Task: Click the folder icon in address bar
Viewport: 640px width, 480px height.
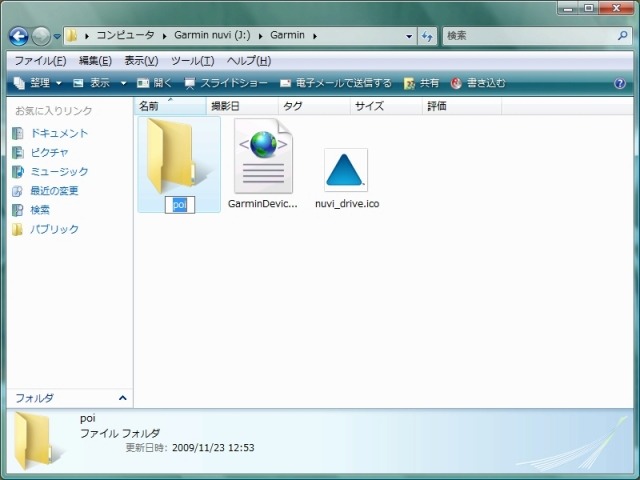Action: (x=72, y=36)
